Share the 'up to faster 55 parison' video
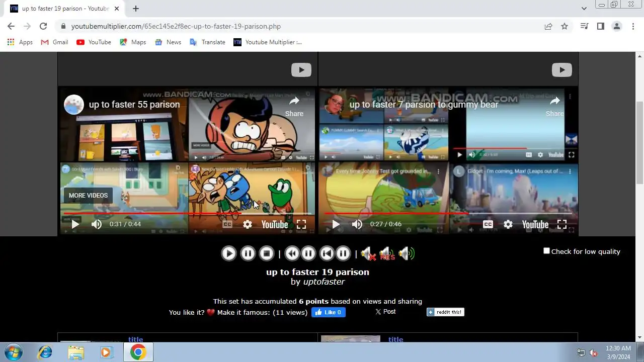This screenshot has width=644, height=362. [294, 107]
